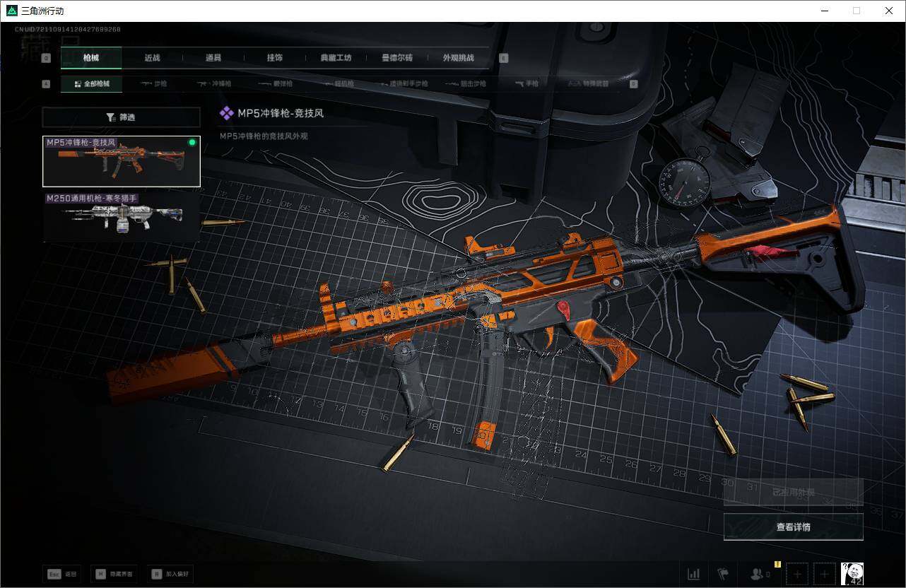The image size is (906, 588).
Task: Click the 加入偏好 add to favorites button
Action: tap(170, 574)
